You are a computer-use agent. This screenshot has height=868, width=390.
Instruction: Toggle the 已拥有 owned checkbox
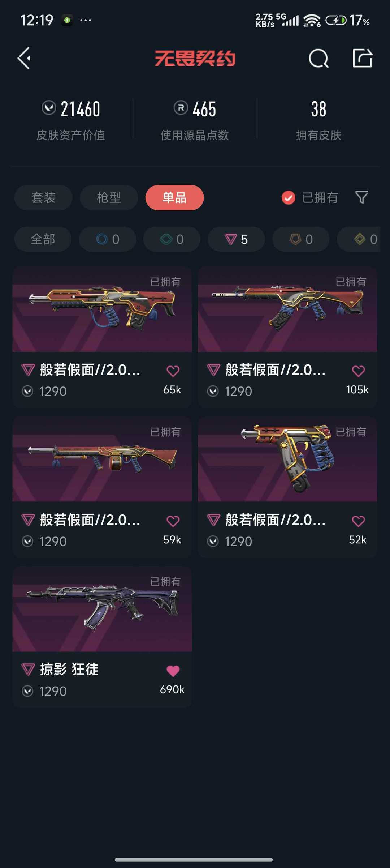pos(288,198)
